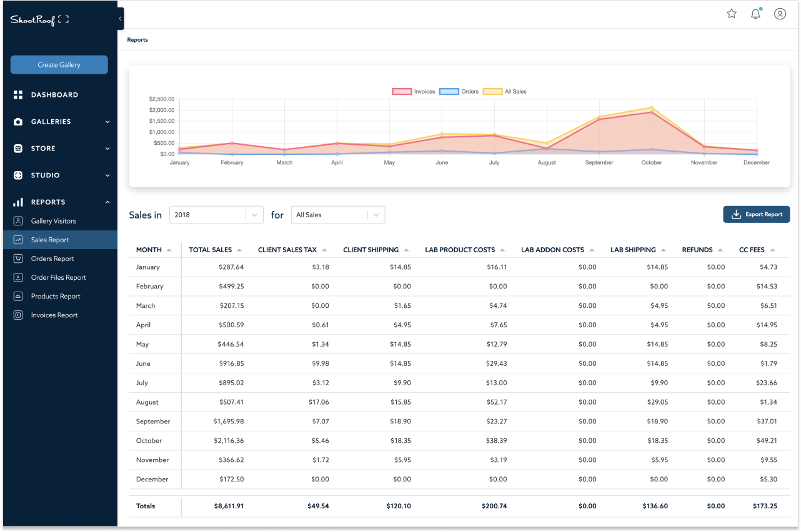
Task: Click the Dashboard grid icon
Action: [x=18, y=95]
